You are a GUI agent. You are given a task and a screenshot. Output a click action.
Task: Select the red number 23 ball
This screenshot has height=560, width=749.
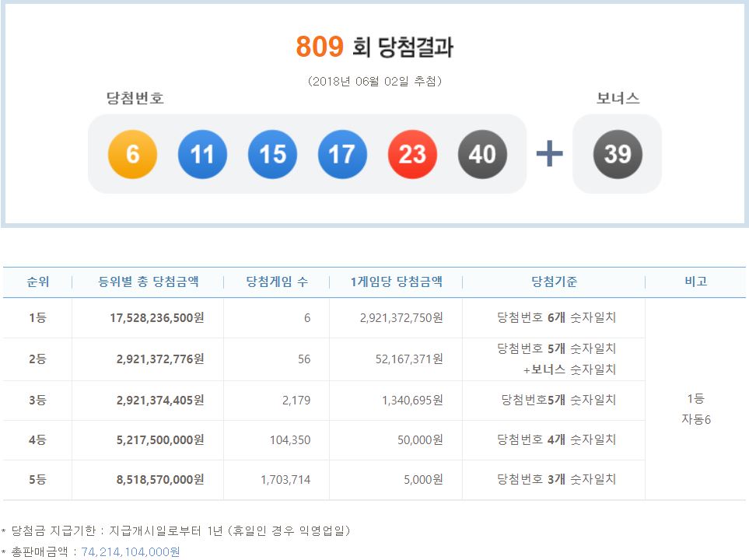[x=412, y=154]
